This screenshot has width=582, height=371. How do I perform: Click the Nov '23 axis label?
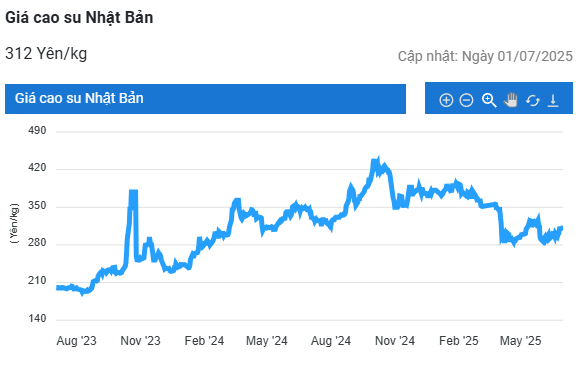(140, 341)
